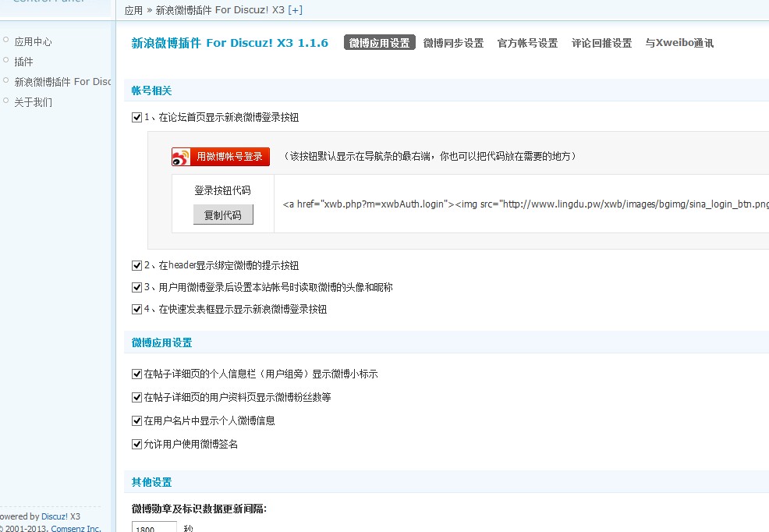This screenshot has height=532, width=769.
Task: Click the login button code text field
Action: tap(521, 204)
